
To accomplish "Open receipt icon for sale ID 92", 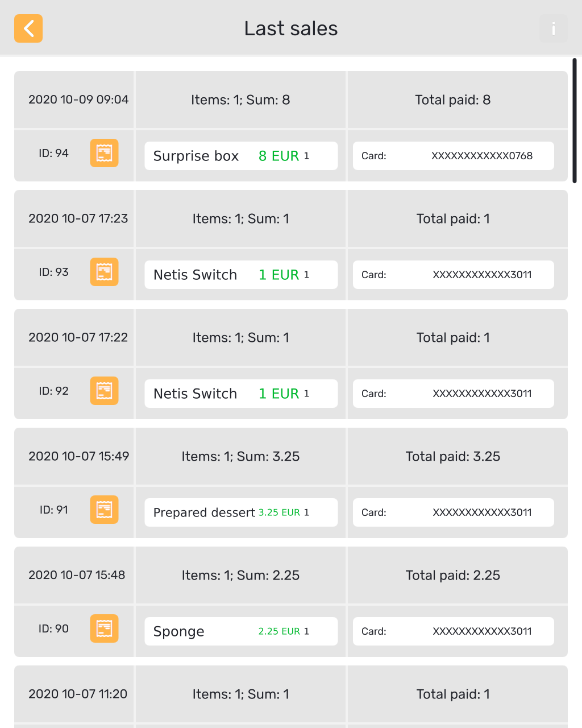I will click(104, 391).
